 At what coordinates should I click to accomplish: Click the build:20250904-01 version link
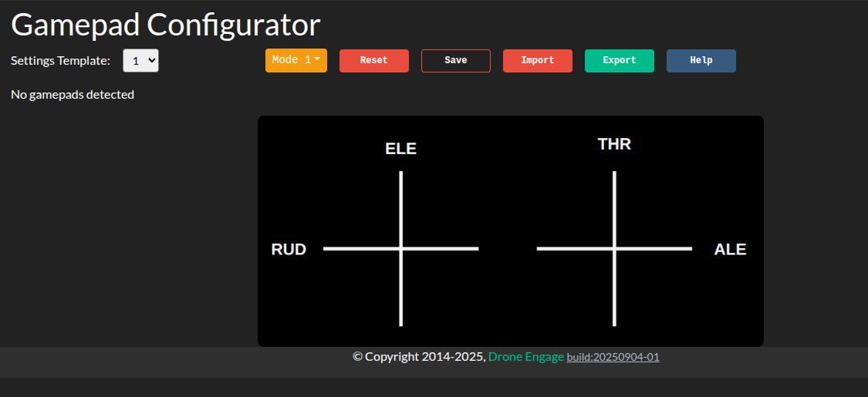tap(613, 357)
